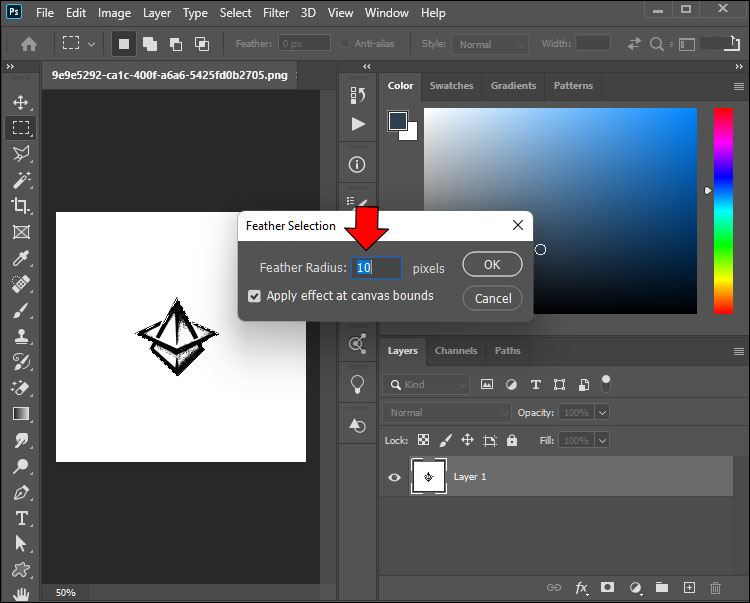Open the File menu
Image resolution: width=750 pixels, height=603 pixels.
pyautogui.click(x=44, y=13)
